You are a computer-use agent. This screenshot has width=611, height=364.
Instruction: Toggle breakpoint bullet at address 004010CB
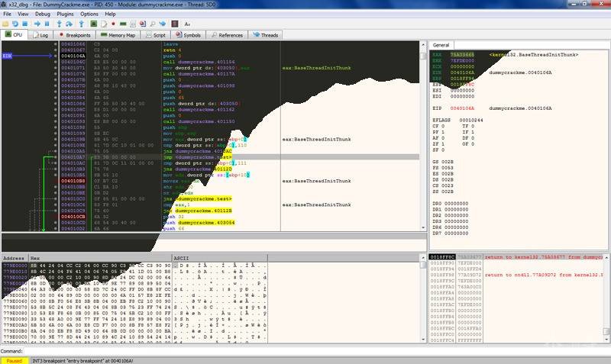(x=55, y=217)
